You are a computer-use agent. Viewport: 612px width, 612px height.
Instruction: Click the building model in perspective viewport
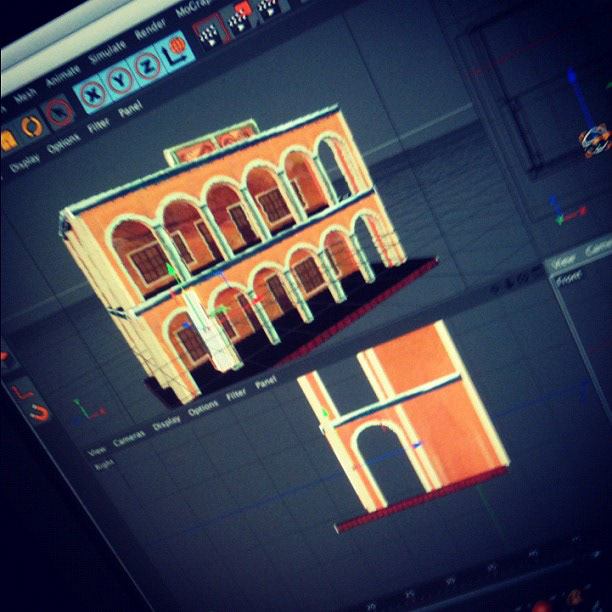pos(234,250)
